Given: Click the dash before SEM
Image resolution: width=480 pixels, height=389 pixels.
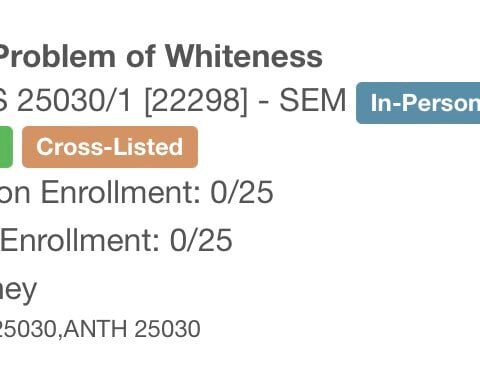Looking at the screenshot, I should point(264,101).
